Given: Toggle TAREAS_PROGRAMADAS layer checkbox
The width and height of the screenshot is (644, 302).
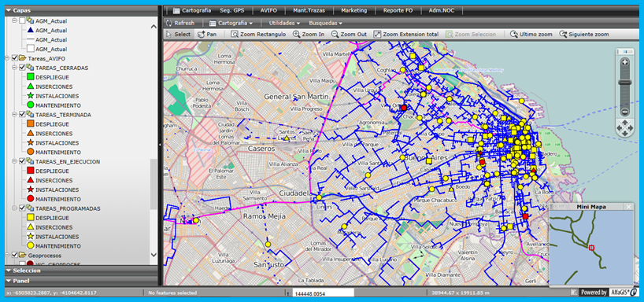Looking at the screenshot, I should 22,208.
